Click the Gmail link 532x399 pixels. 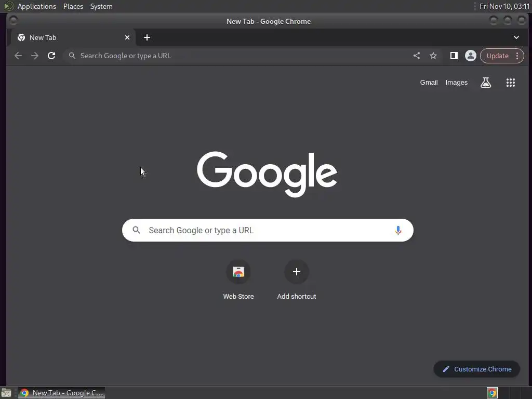(x=429, y=83)
